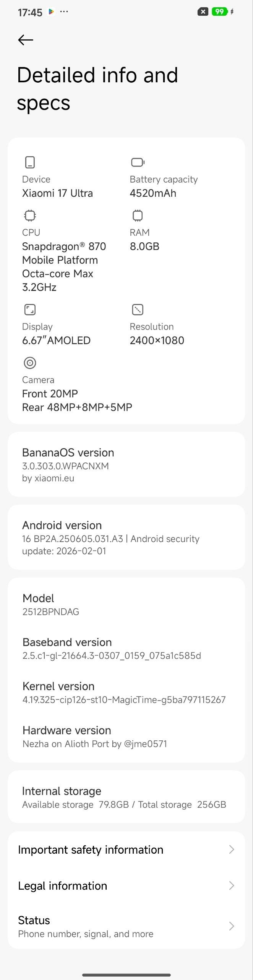Tap the BananaOS version entry

point(126,464)
